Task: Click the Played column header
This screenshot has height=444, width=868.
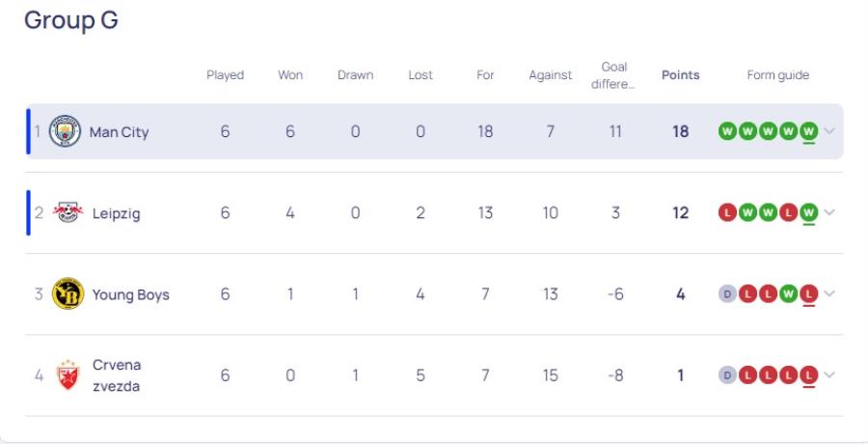Action: click(x=226, y=75)
